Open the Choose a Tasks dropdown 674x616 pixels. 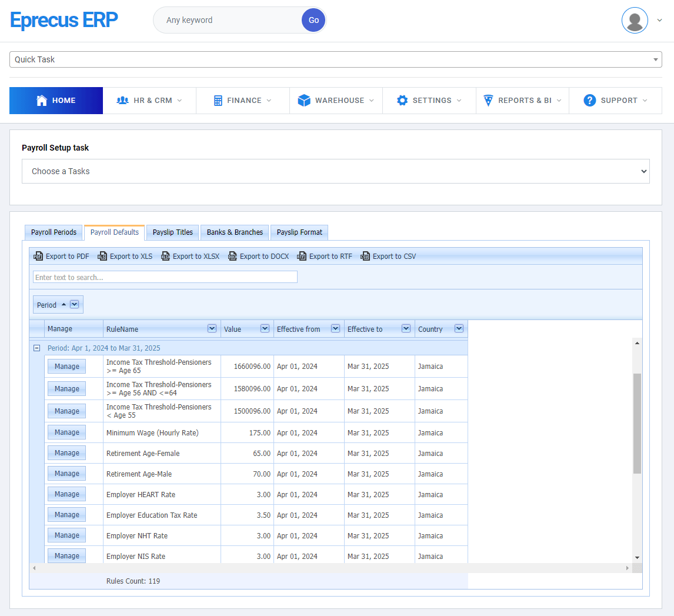pyautogui.click(x=335, y=171)
